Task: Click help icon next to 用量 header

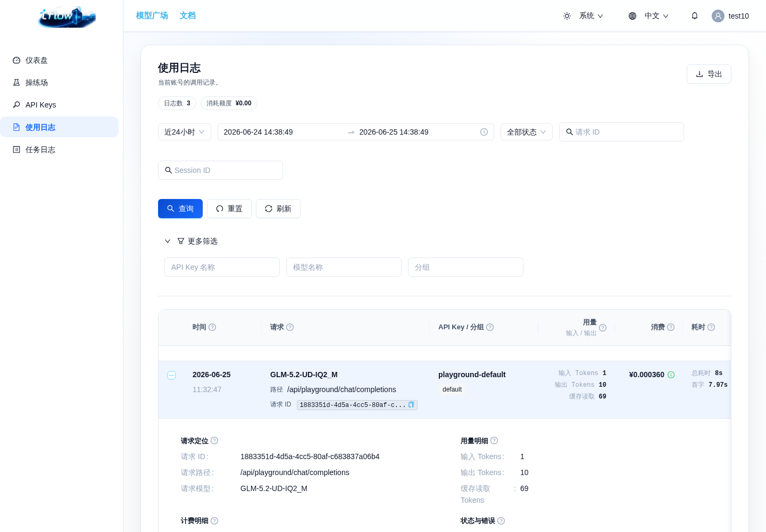Action: [603, 328]
